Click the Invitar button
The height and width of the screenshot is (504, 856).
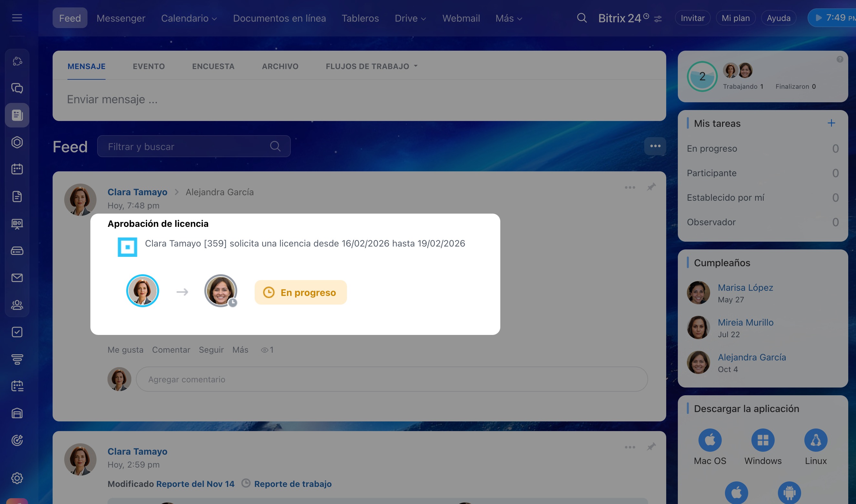click(x=692, y=18)
